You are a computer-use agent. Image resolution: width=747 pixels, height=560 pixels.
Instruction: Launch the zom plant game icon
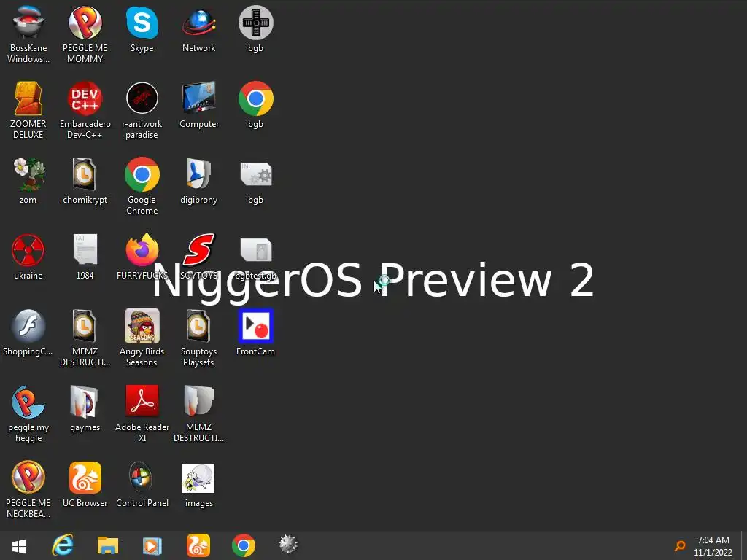(28, 181)
